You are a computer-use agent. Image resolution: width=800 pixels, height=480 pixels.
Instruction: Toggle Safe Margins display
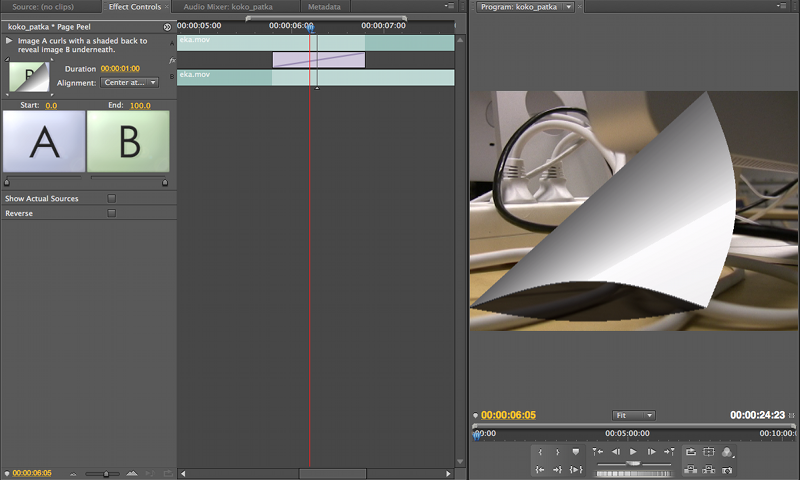point(709,452)
